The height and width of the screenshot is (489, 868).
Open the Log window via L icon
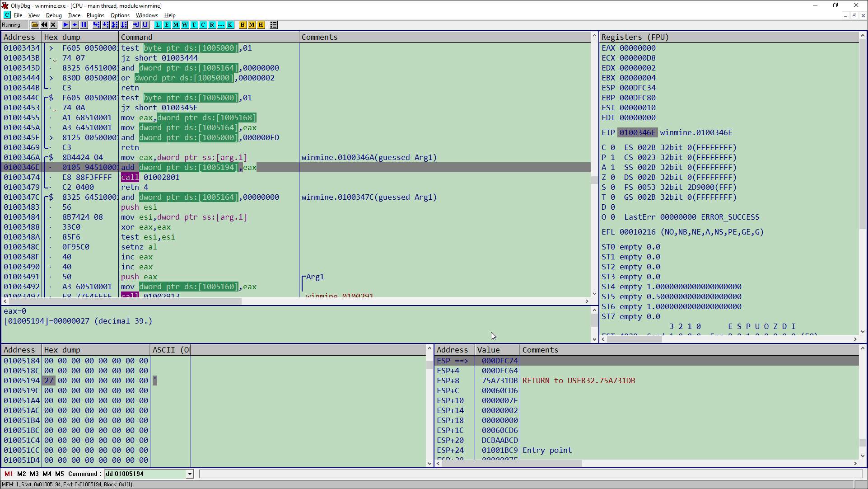157,25
